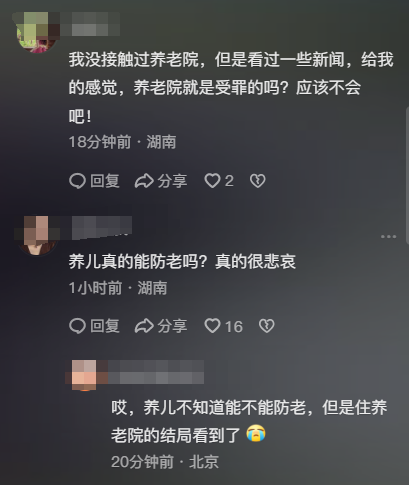The height and width of the screenshot is (485, 409).
Task: Select the reply text about 住养老院的结局
Action: [x=249, y=421]
